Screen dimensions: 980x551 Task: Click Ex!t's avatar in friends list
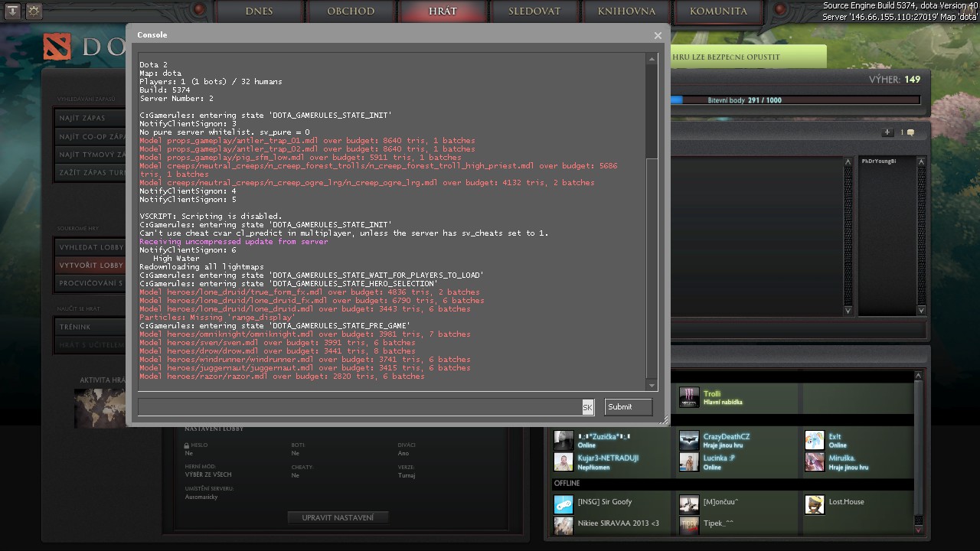point(815,440)
